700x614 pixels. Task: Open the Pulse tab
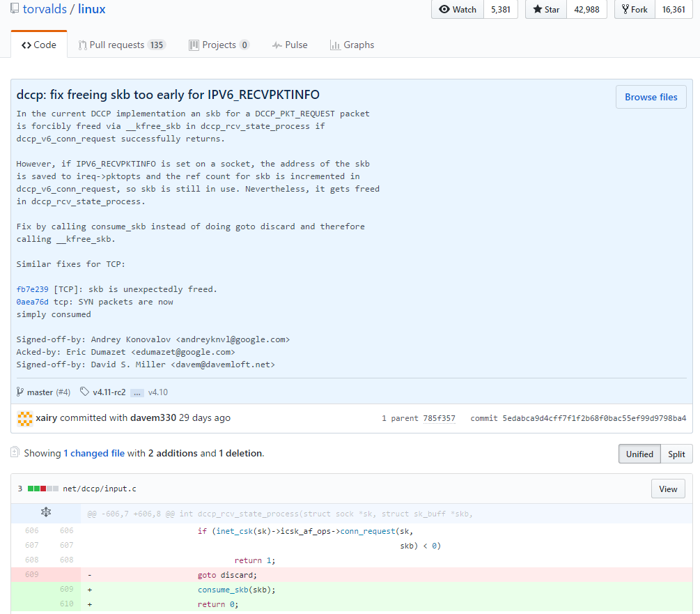[x=290, y=45]
